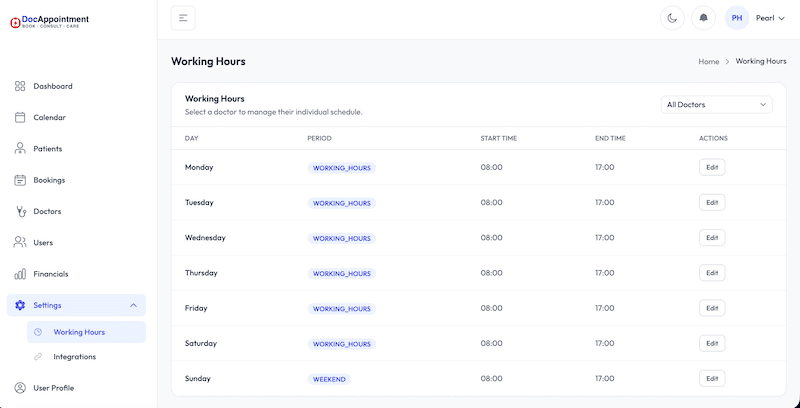This screenshot has height=408, width=800.
Task: Edit Saturday working hours
Action: [712, 343]
